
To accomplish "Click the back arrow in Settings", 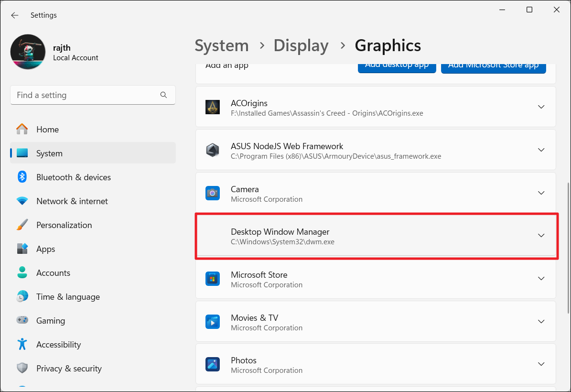I will [x=15, y=15].
